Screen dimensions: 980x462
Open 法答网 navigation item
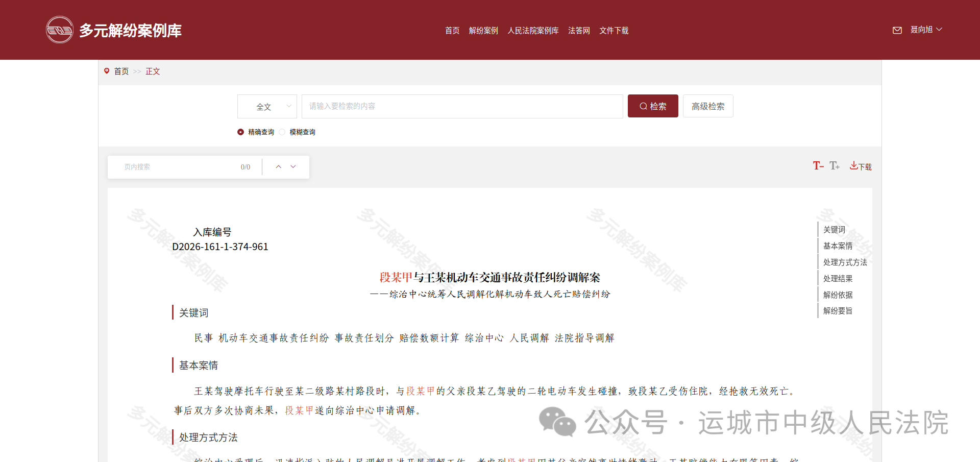[x=579, y=31]
